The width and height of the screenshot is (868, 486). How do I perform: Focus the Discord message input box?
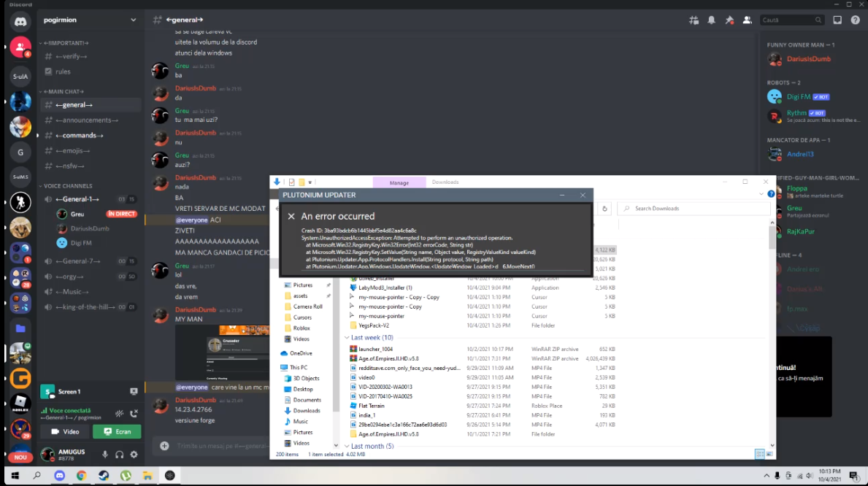[x=221, y=446]
